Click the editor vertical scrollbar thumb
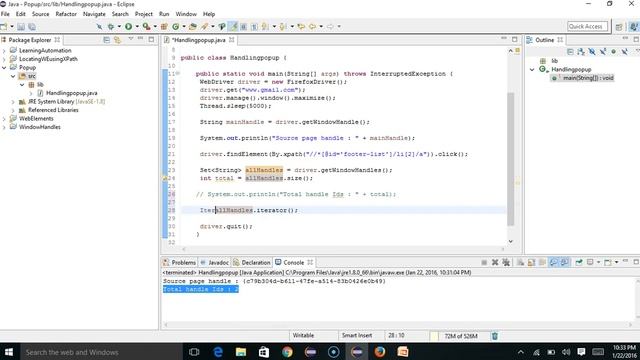The height and width of the screenshot is (360, 640). pyautogui.click(x=511, y=159)
